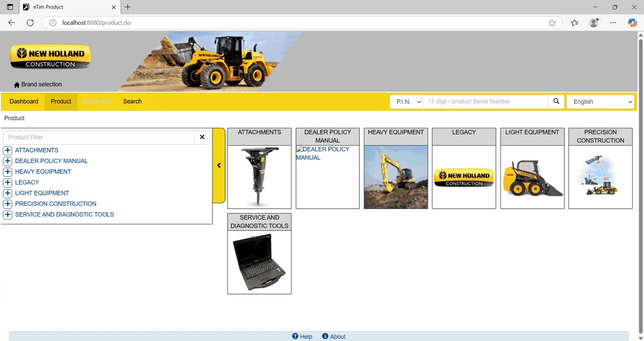The image size is (644, 341).
Task: Select PRECISION CONSTRUCTION in the product tree
Action: 56,204
